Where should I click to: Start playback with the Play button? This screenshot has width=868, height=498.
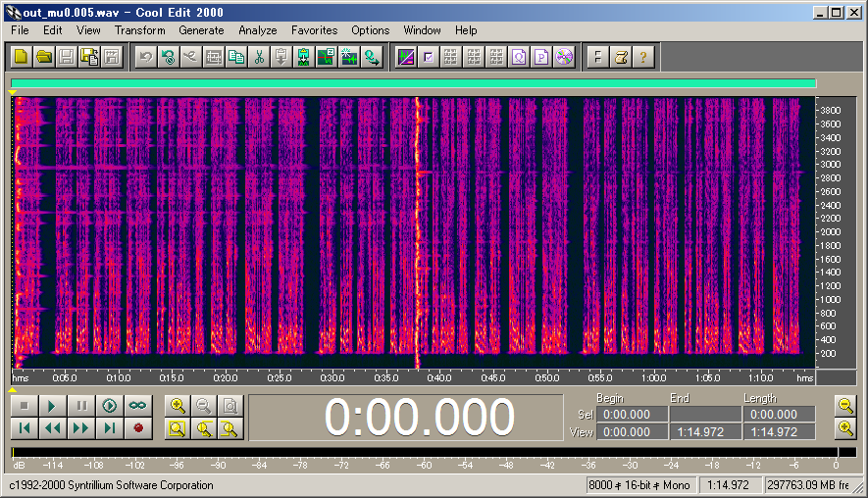(x=53, y=406)
